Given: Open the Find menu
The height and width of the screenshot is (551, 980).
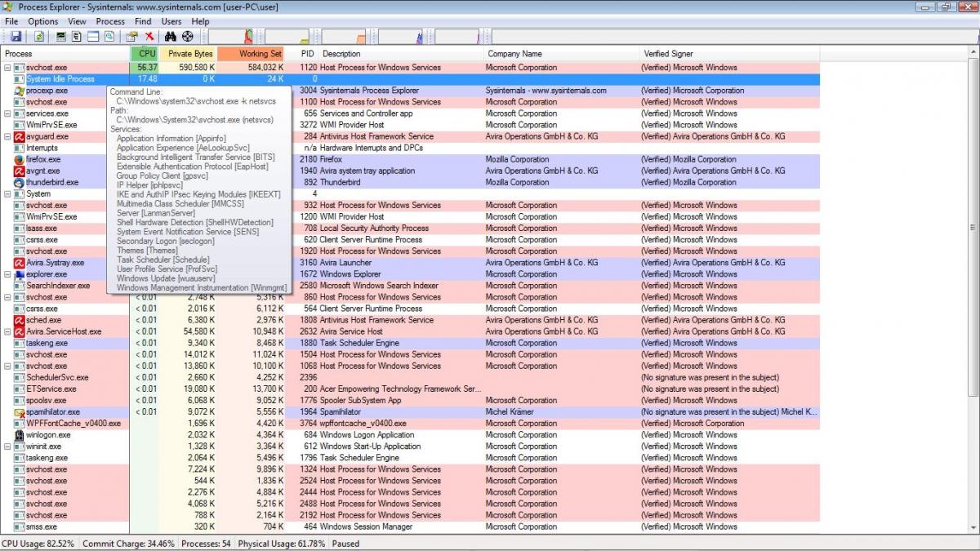Looking at the screenshot, I should point(143,21).
